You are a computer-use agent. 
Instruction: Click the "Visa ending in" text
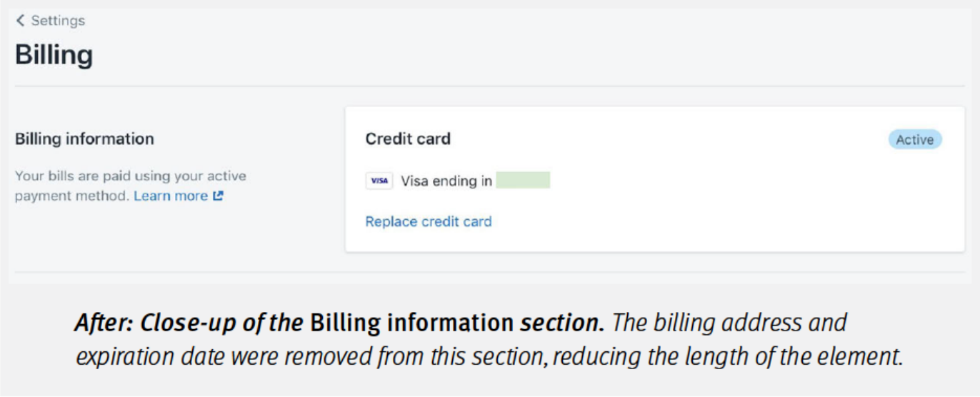[x=446, y=181]
